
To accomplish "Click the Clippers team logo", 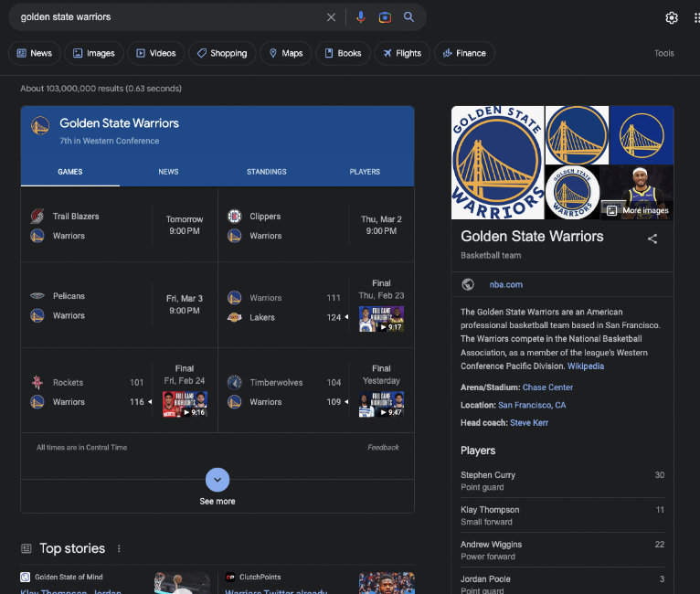I will 234,216.
